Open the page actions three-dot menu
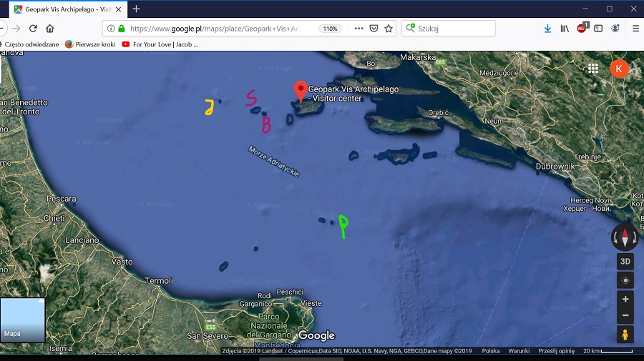Screen dimensions: 644x361 pos(358,29)
